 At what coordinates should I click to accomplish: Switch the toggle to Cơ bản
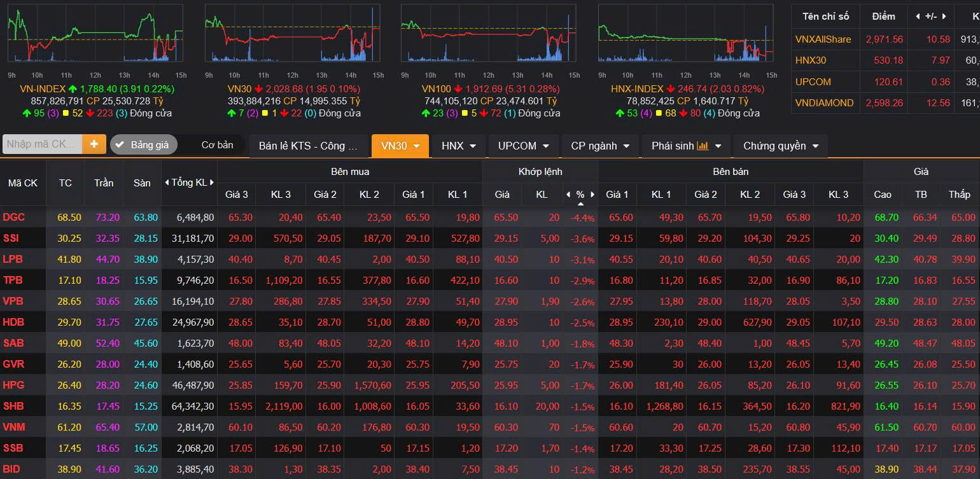[217, 144]
